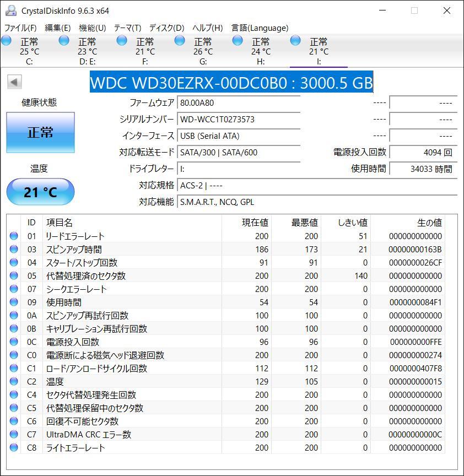Click threshold value 140
The height and width of the screenshot is (476, 464).
pos(361,276)
